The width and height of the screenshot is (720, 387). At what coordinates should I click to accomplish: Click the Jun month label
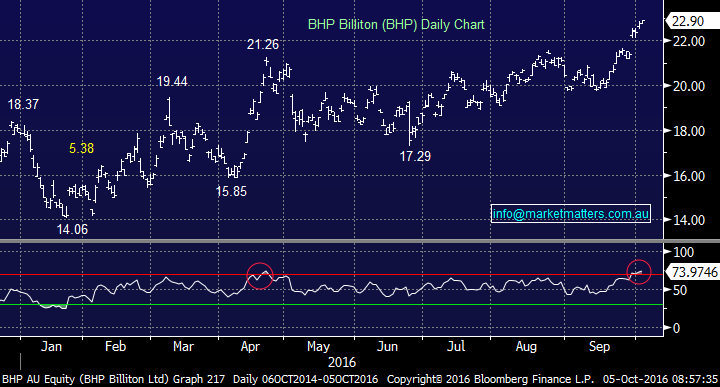(387, 346)
